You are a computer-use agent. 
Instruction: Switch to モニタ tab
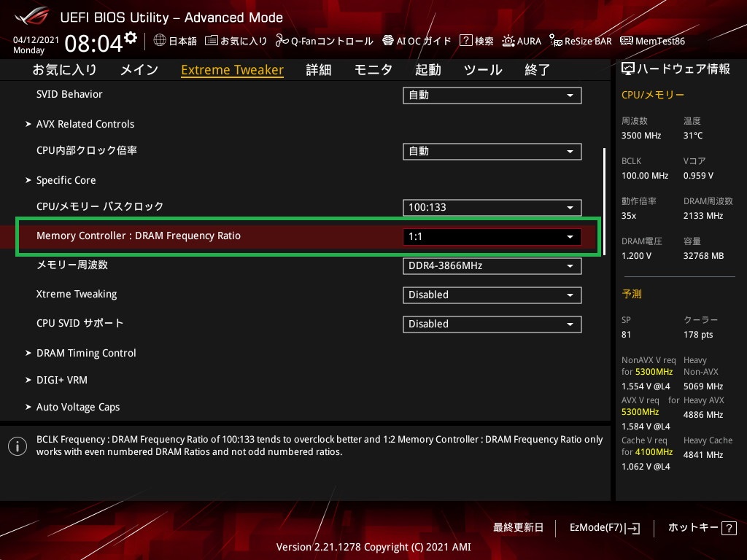coord(373,70)
